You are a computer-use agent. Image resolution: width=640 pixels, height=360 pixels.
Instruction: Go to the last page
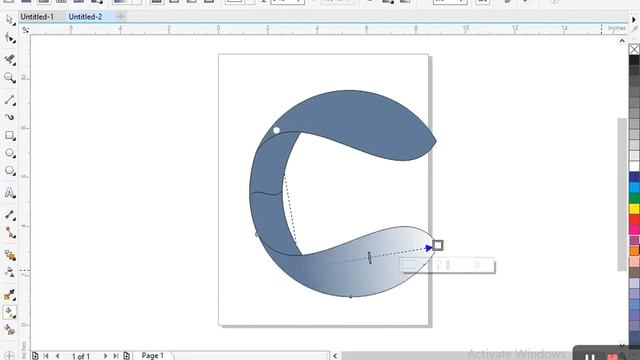pyautogui.click(x=116, y=356)
